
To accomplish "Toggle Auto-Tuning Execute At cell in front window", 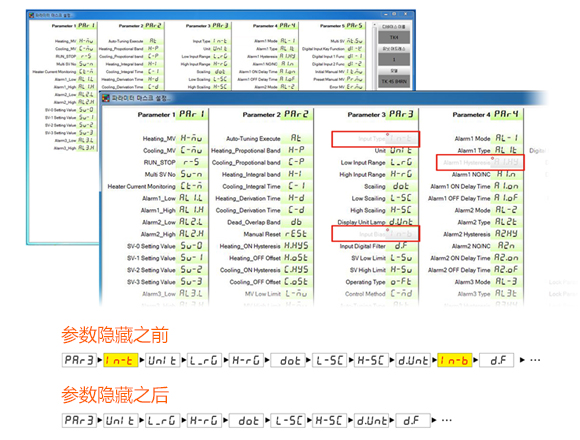I will (296, 138).
